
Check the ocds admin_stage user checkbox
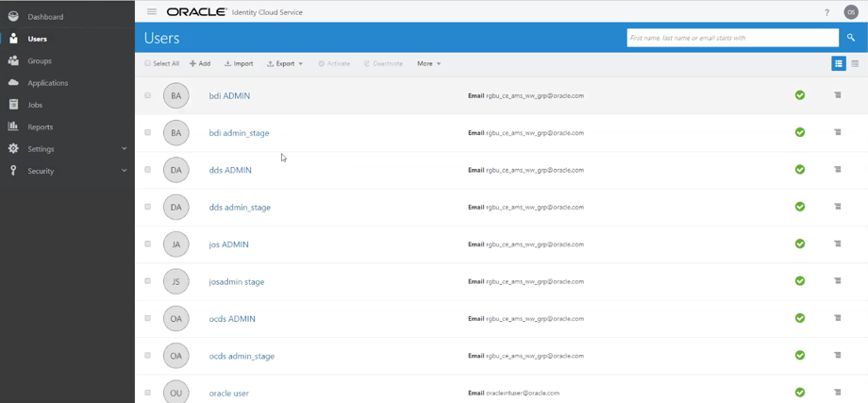(148, 355)
